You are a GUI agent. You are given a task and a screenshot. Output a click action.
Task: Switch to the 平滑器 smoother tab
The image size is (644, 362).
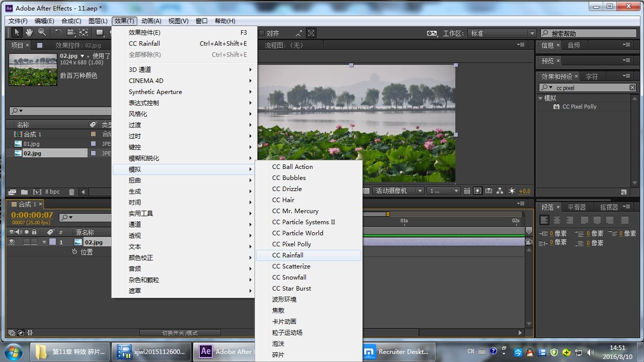point(577,207)
